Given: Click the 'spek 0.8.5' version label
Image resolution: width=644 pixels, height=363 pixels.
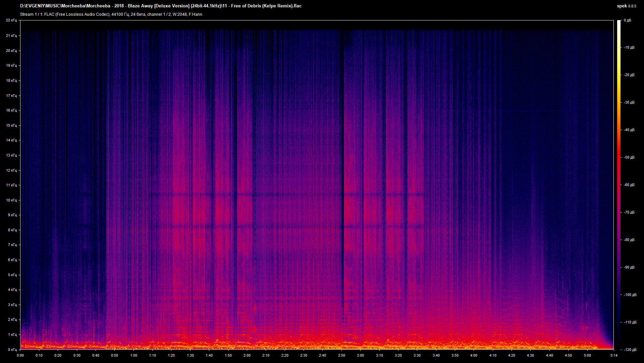Looking at the screenshot, I should [626, 6].
